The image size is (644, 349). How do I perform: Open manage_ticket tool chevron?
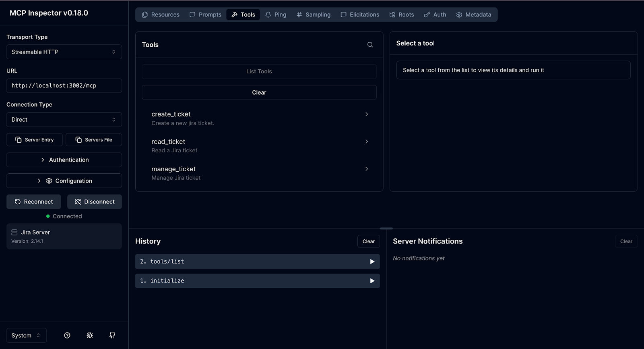point(367,169)
